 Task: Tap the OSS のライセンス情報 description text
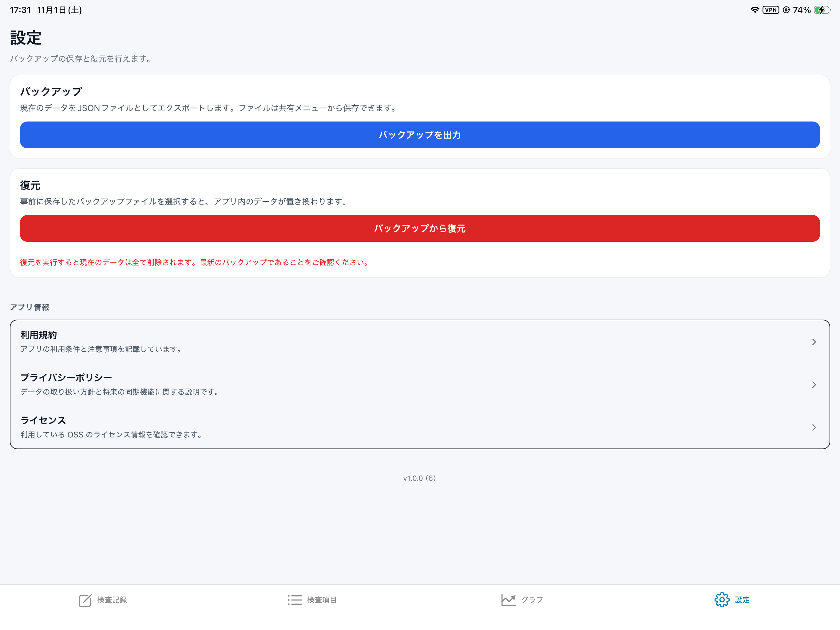point(112,435)
